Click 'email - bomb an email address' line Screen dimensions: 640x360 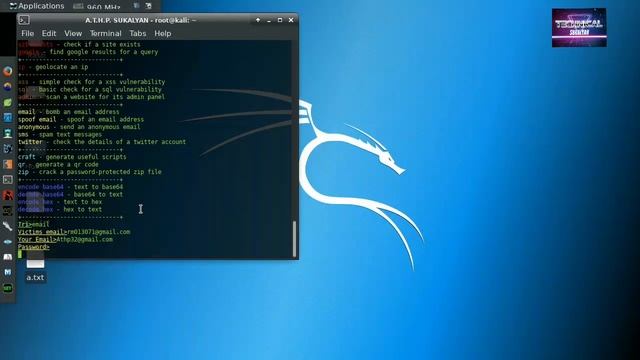pos(69,112)
